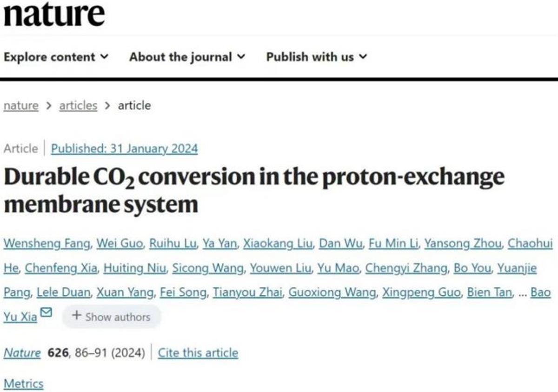Open the articles breadcrumb link
The width and height of the screenshot is (558, 392).
(78, 106)
